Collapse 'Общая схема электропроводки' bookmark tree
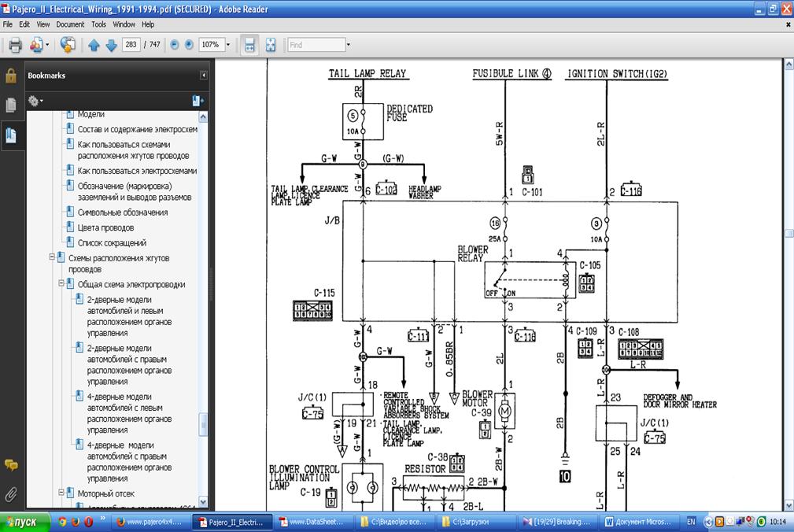 tap(61, 284)
